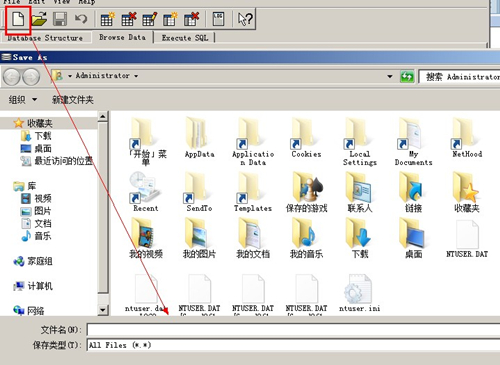Click the Modify Table pencil icon
The image size is (500, 365).
pyautogui.click(x=150, y=19)
